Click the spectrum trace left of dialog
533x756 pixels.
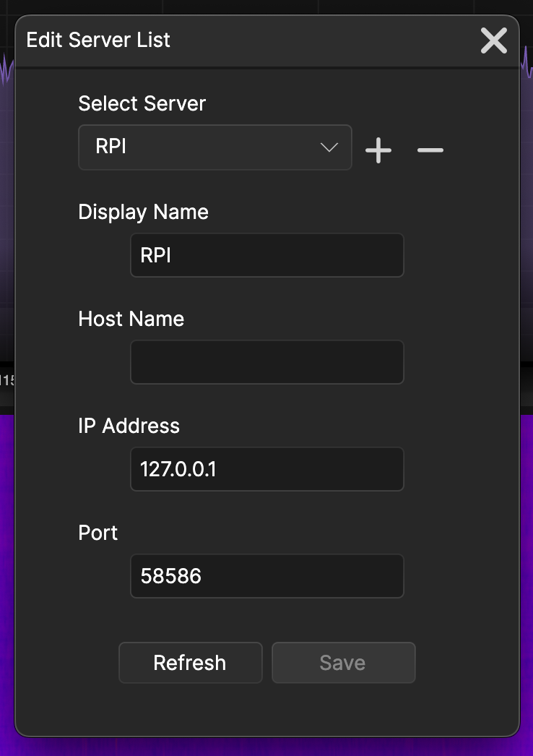click(x=6, y=71)
